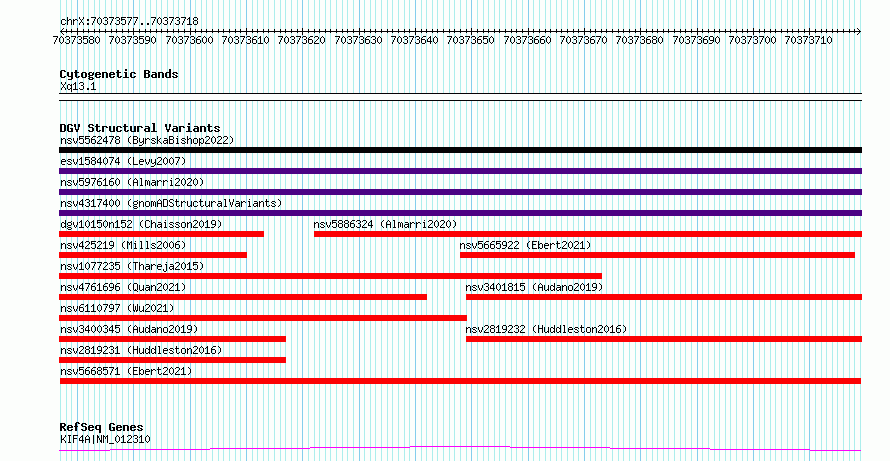
Task: Click the nsv3401815 (Audano2019) label
Action: pyautogui.click(x=534, y=287)
